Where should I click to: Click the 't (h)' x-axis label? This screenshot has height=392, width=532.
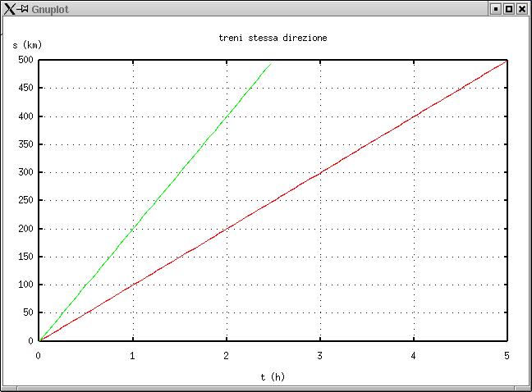[x=273, y=376]
